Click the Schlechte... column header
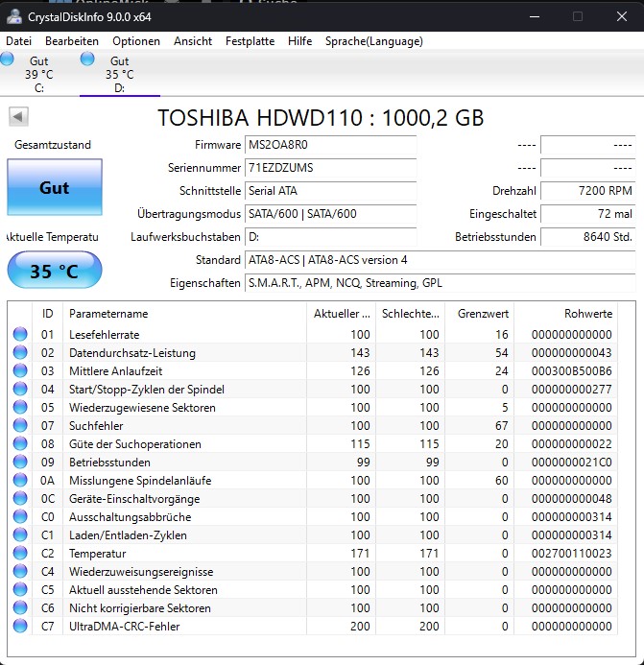The height and width of the screenshot is (665, 644). (410, 314)
